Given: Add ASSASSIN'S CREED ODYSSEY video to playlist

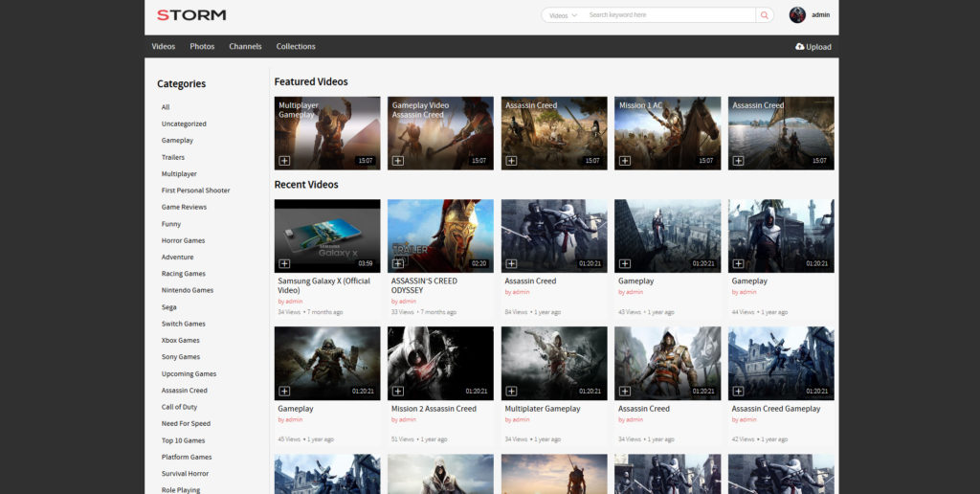Looking at the screenshot, I should pos(397,264).
